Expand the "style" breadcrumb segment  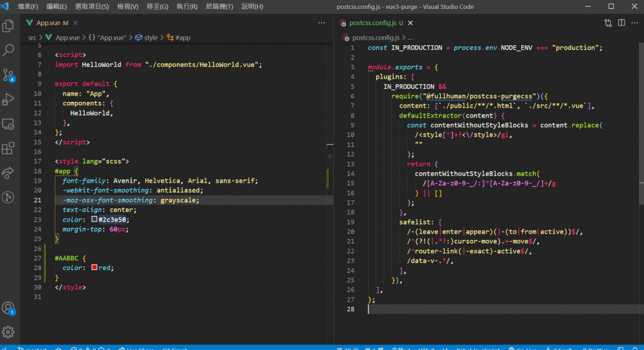tap(151, 38)
